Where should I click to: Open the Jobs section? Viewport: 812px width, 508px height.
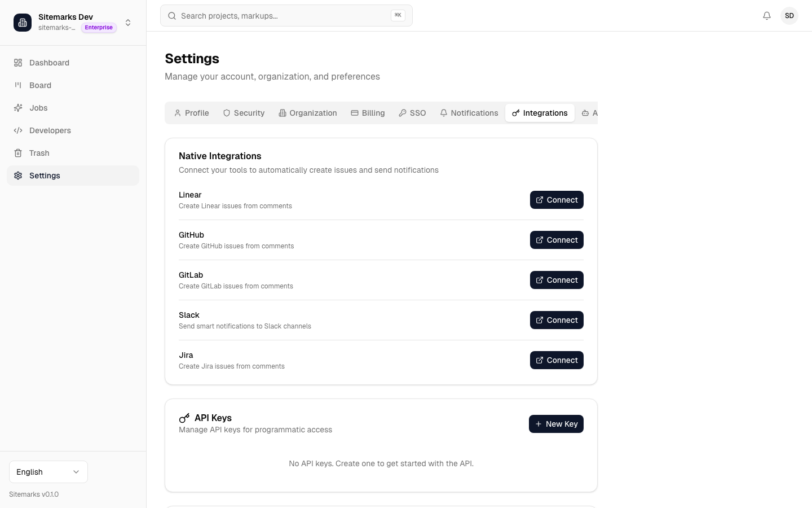(x=38, y=108)
